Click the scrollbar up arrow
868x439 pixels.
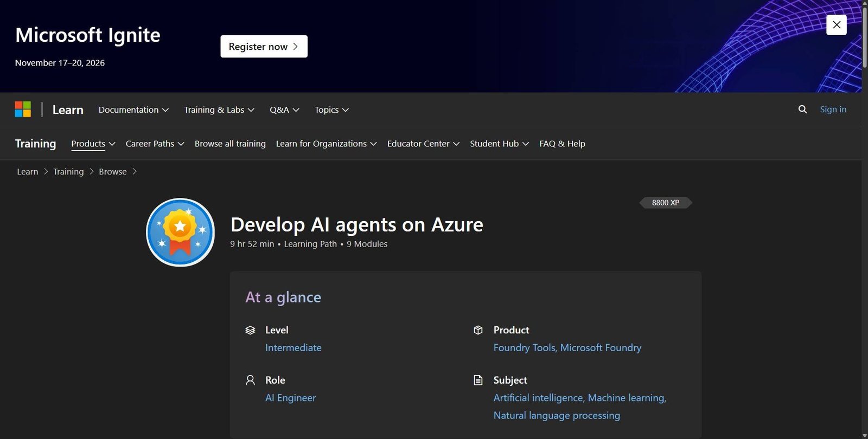coord(865,3)
